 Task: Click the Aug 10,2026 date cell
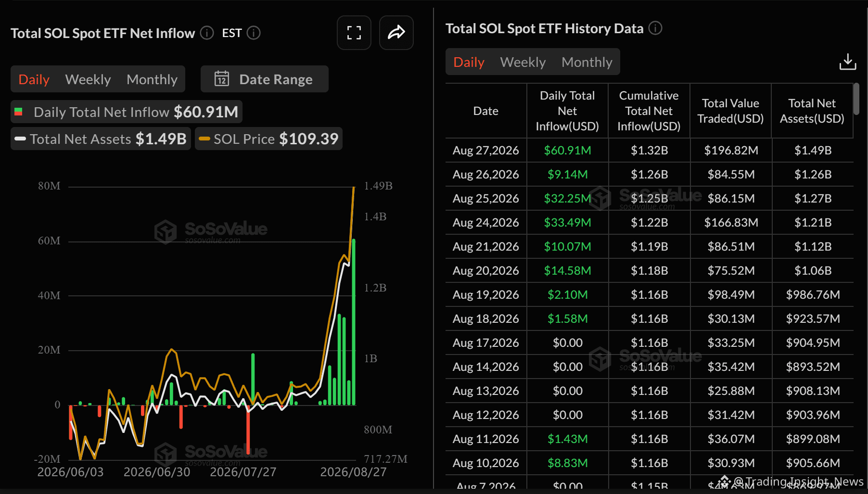click(x=486, y=463)
